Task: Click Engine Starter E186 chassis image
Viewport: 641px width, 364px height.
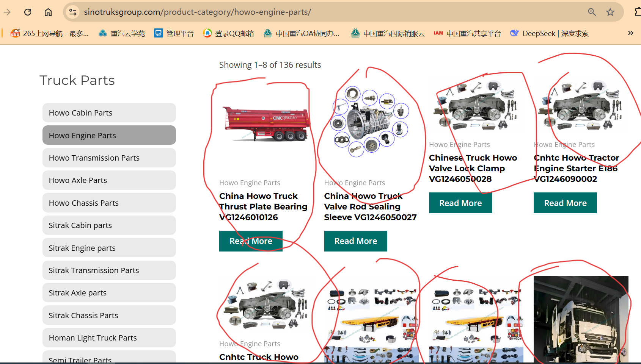Action: tap(580, 106)
